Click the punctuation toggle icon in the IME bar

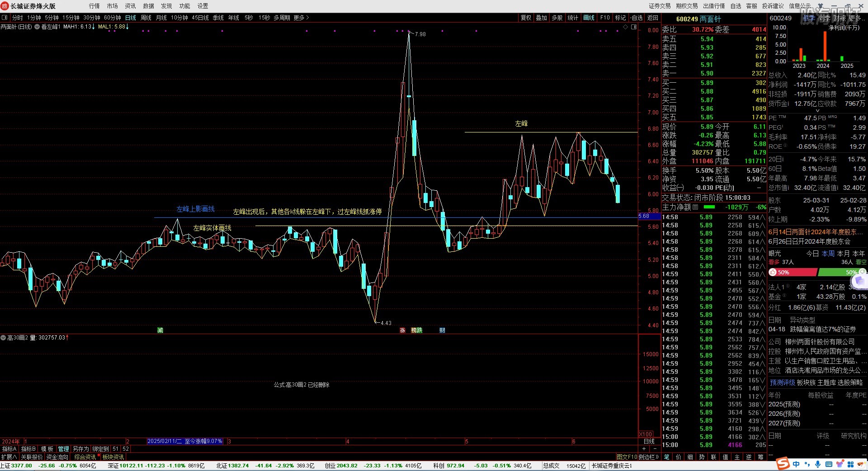point(807,464)
